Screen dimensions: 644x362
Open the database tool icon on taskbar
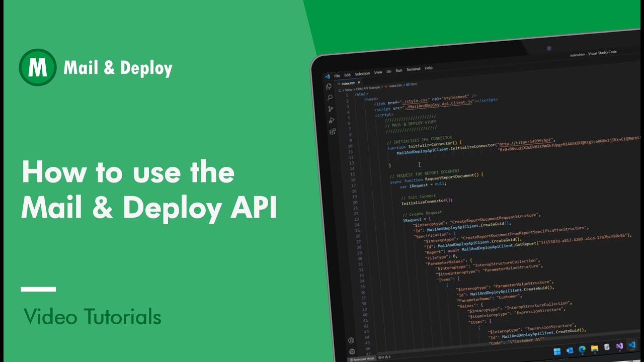pyautogui.click(x=607, y=347)
